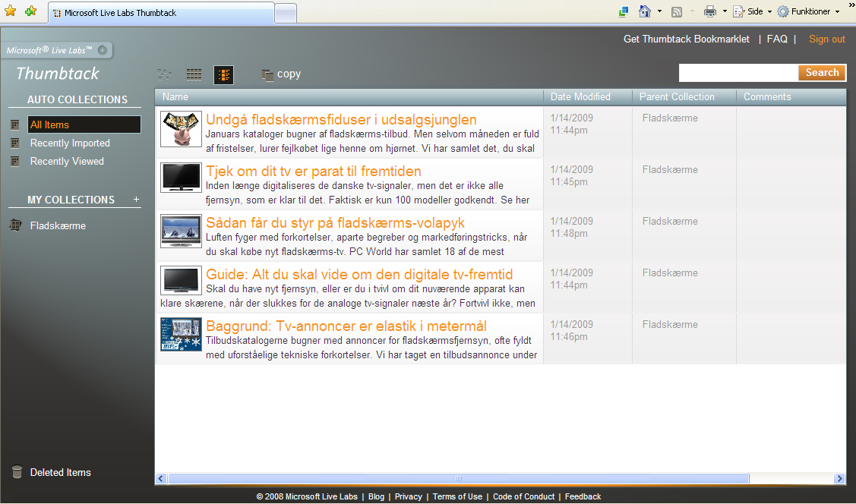Click the Print icon in browser toolbar
This screenshot has height=504, width=856.
(x=709, y=11)
